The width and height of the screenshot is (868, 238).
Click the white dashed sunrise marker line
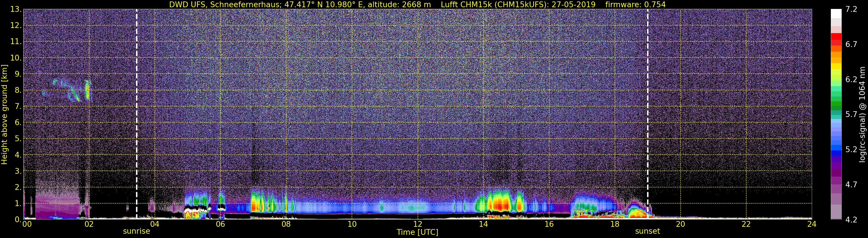pyautogui.click(x=137, y=114)
